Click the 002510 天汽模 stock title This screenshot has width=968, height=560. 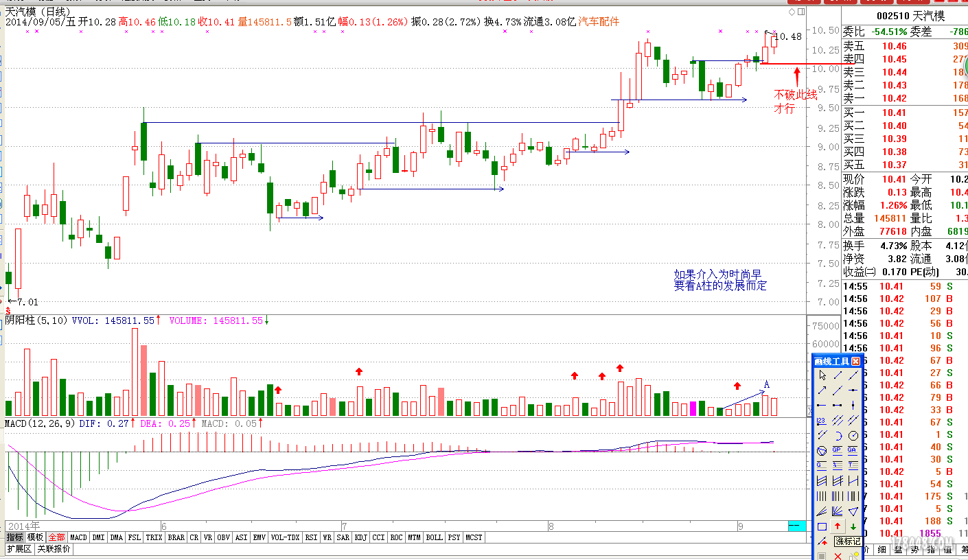[x=911, y=16]
